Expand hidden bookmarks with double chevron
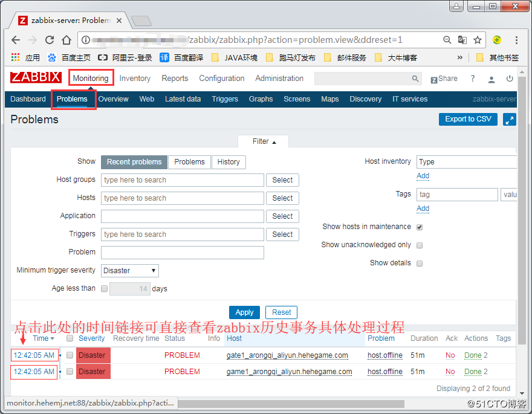 pyautogui.click(x=459, y=57)
